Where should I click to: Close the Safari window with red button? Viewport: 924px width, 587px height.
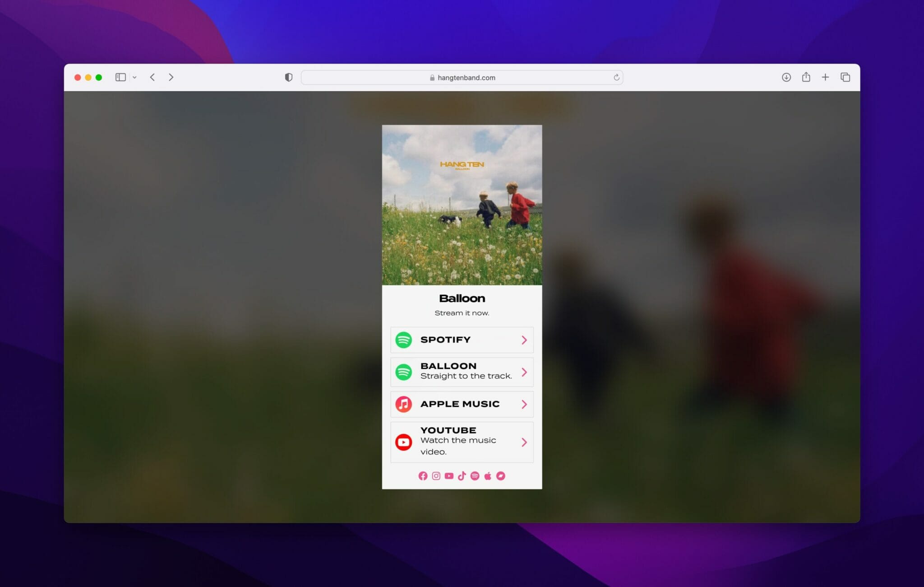point(78,77)
